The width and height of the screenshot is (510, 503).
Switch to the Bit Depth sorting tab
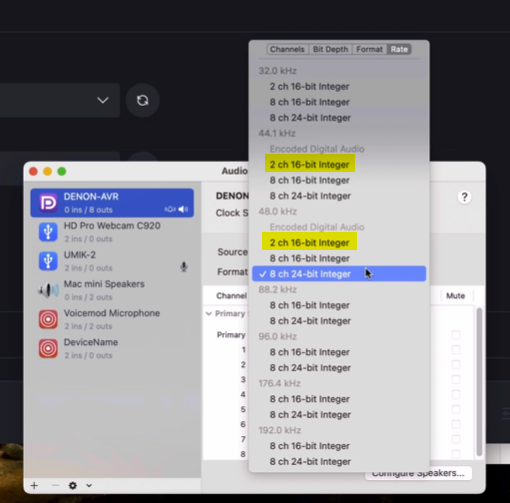pyautogui.click(x=330, y=49)
